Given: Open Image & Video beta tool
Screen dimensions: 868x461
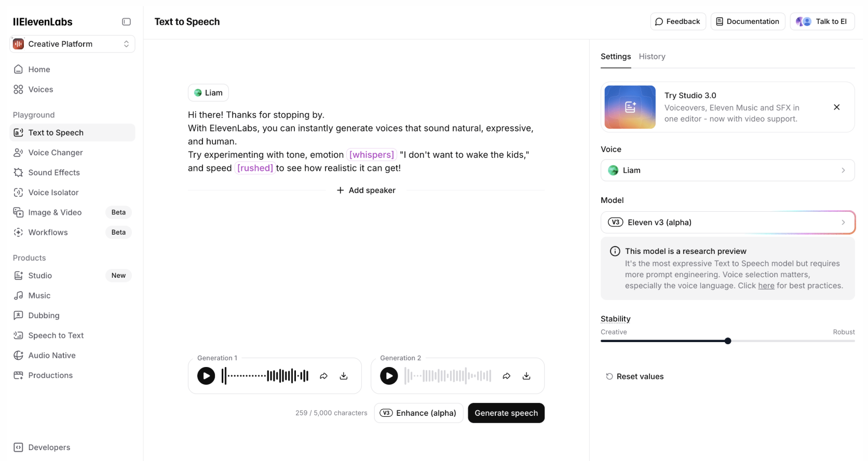Looking at the screenshot, I should tap(72, 212).
